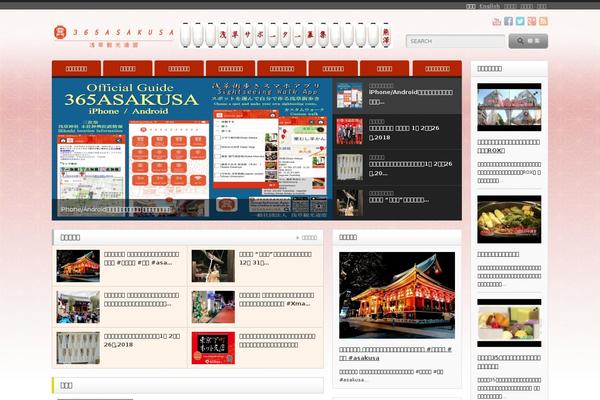Open article title containing "12" and "31"
This screenshot has width=600, height=400.
coord(276,258)
